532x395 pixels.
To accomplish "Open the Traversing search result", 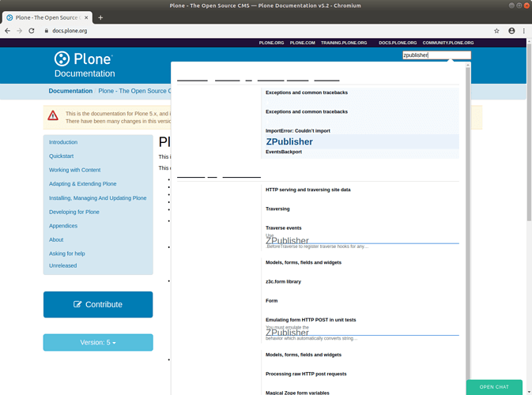I will (x=277, y=209).
